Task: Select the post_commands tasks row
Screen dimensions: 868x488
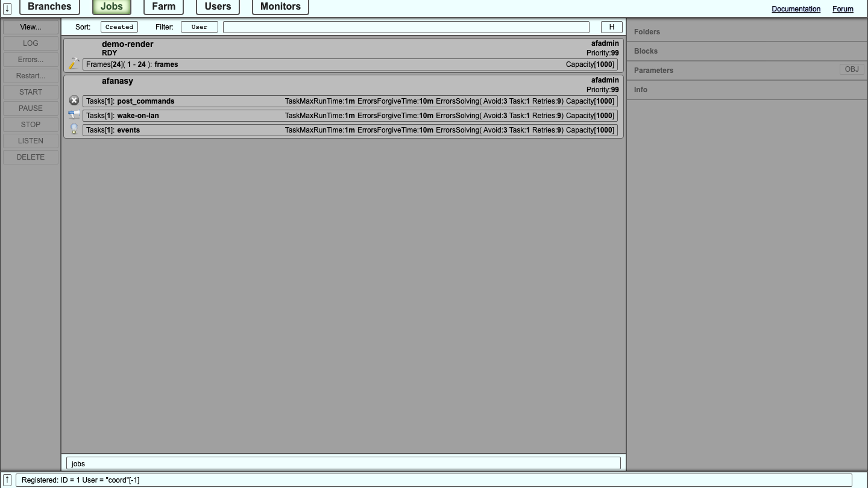Action: pyautogui.click(x=350, y=101)
